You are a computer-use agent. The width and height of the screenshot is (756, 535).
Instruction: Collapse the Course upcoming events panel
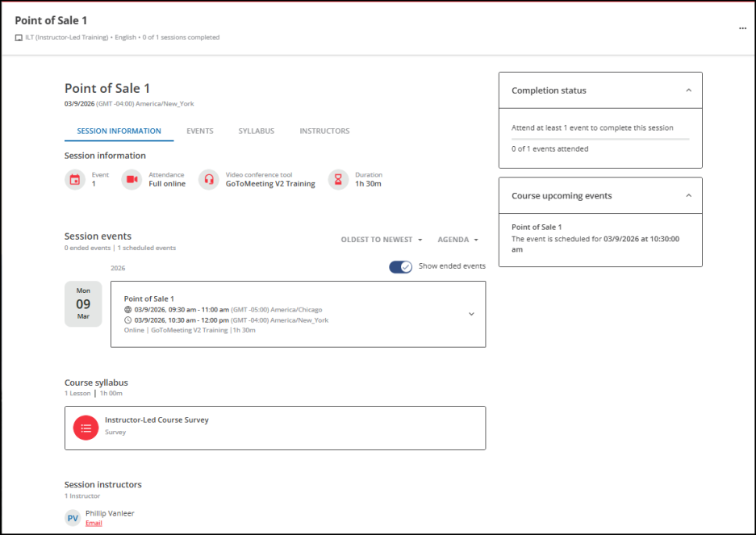pyautogui.click(x=688, y=195)
